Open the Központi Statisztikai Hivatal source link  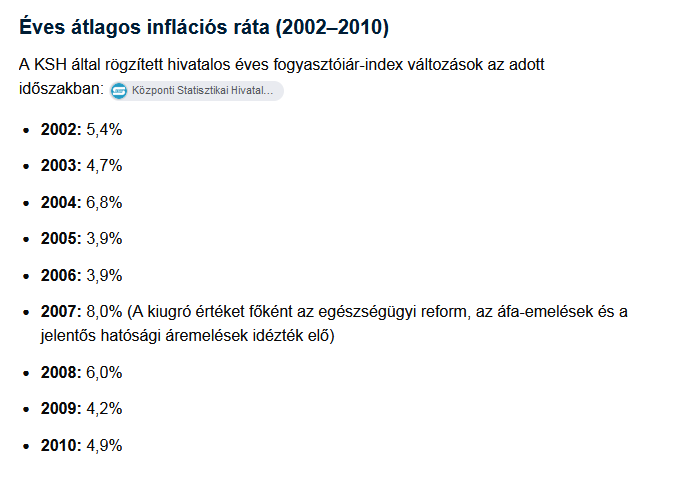(196, 91)
